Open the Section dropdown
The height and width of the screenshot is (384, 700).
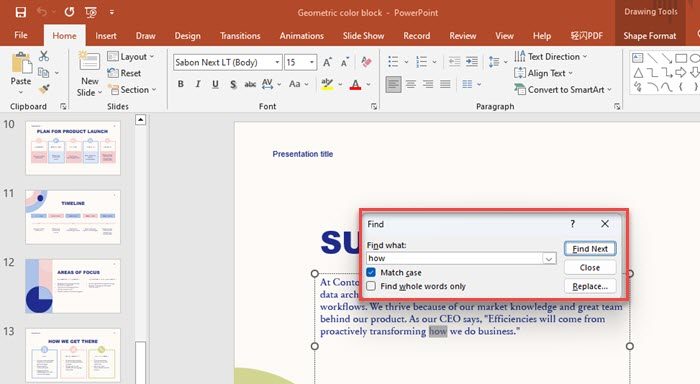click(133, 90)
